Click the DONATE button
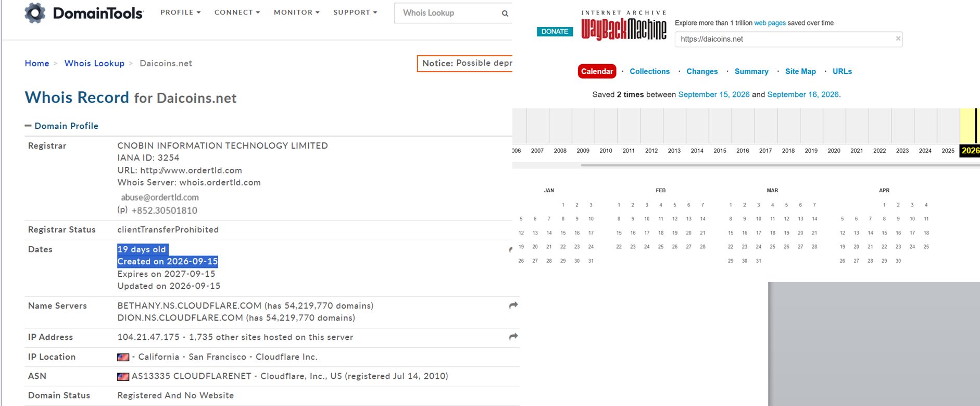980x406 pixels. click(555, 32)
